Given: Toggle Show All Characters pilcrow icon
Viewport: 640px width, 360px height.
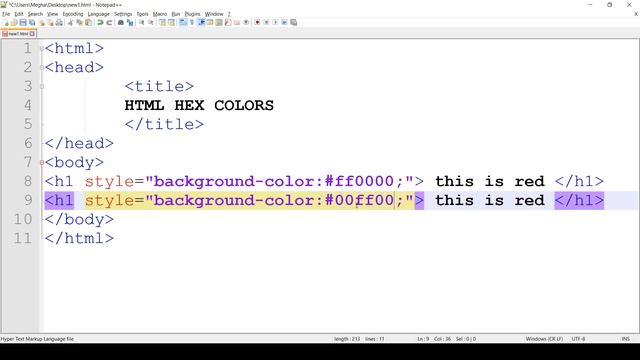Looking at the screenshot, I should (191, 22).
